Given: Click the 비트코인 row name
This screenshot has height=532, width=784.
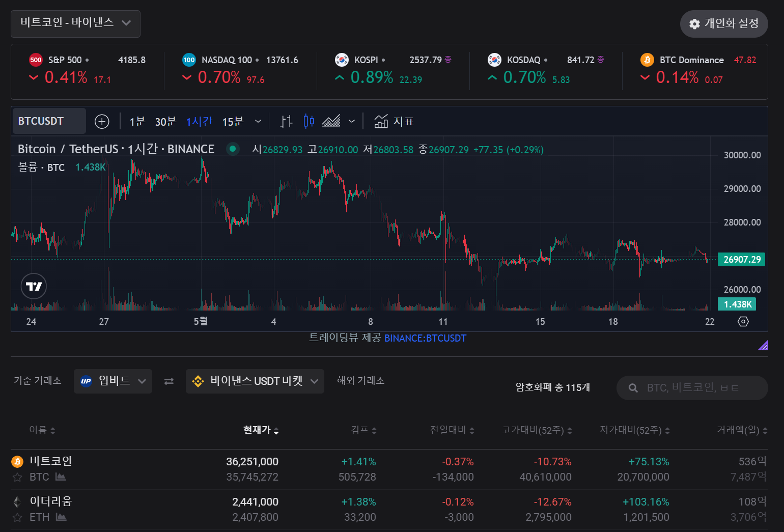Looking at the screenshot, I should pyautogui.click(x=51, y=461).
